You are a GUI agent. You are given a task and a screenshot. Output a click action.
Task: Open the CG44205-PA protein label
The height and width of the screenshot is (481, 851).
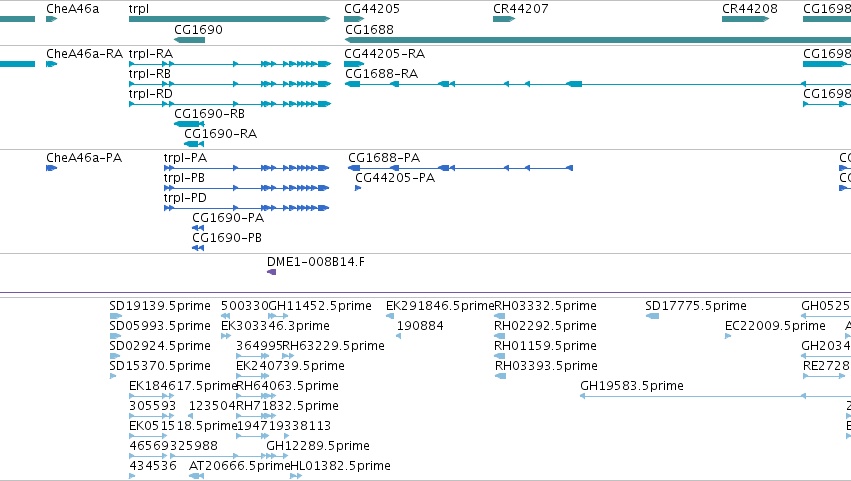[395, 178]
